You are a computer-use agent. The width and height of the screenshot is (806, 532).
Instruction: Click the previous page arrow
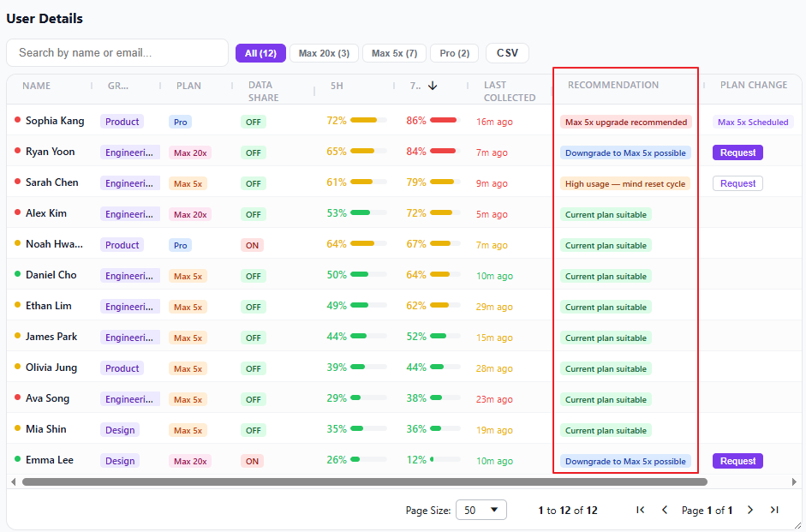point(665,510)
